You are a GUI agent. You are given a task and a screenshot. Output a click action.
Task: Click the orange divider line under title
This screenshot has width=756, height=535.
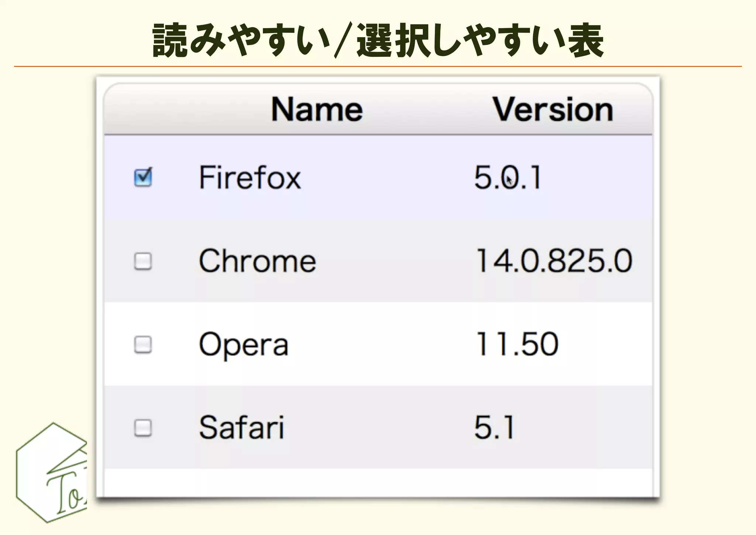[x=378, y=66]
